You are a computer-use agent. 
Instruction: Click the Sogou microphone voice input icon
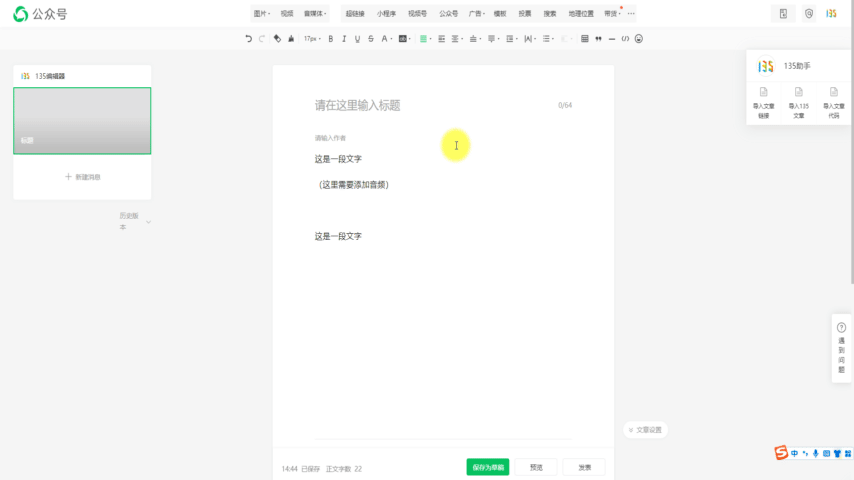point(815,453)
